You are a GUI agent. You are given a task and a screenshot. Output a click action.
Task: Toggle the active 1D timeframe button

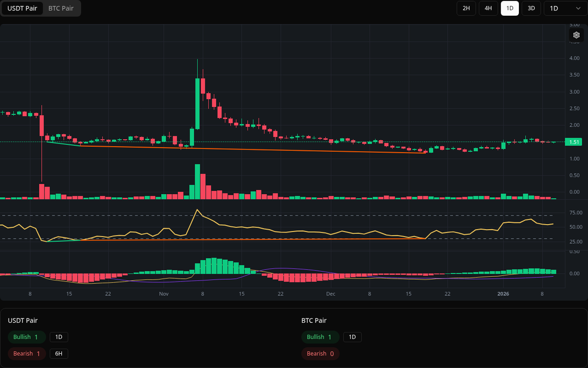point(510,8)
